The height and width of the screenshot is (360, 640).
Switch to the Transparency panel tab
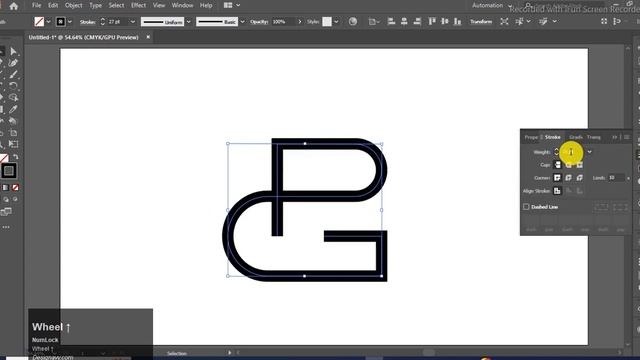click(x=594, y=137)
